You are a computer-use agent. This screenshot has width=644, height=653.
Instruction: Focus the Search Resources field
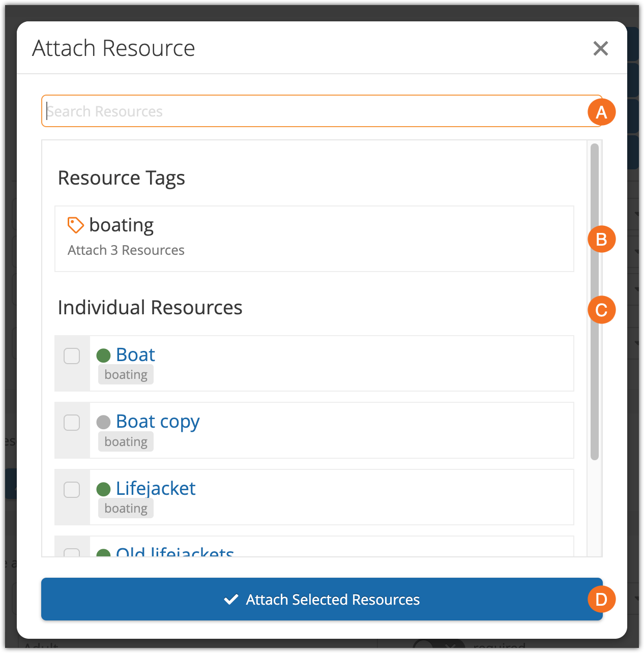click(x=321, y=111)
